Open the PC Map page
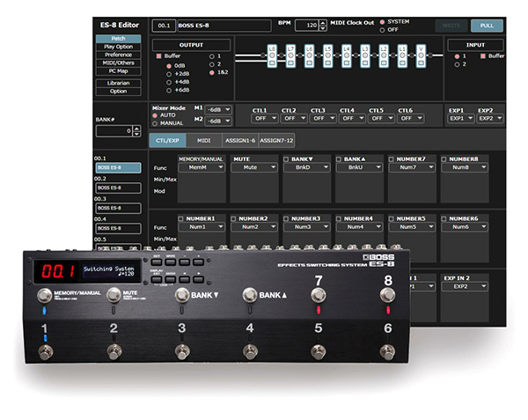Screen dimensions: 528x420 tap(118, 71)
